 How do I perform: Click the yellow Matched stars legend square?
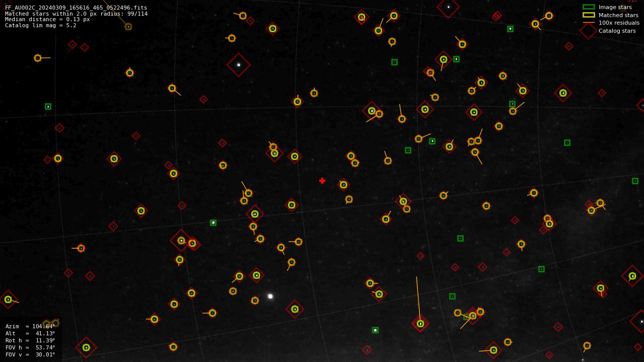click(589, 15)
